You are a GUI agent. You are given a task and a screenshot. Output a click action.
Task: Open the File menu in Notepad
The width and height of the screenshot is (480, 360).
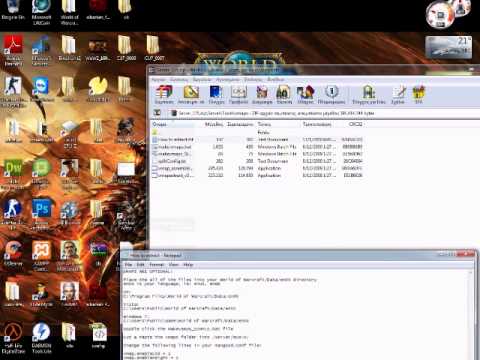(129, 264)
